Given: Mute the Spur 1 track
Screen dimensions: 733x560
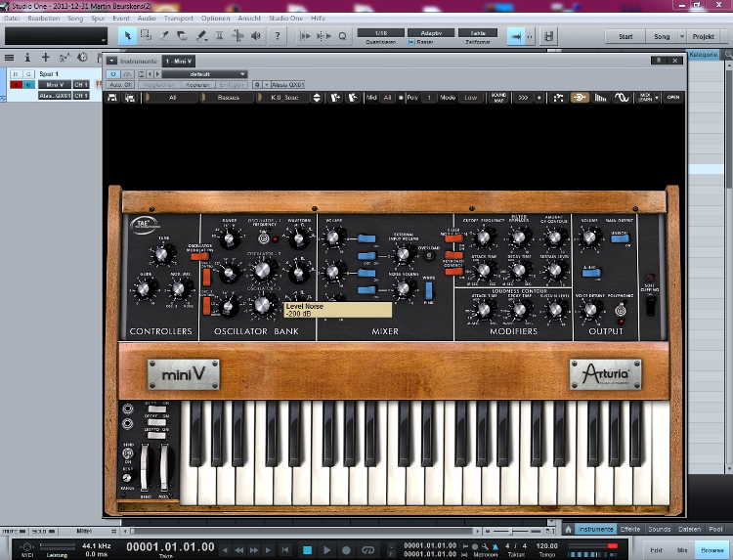Looking at the screenshot, I should click(x=16, y=74).
